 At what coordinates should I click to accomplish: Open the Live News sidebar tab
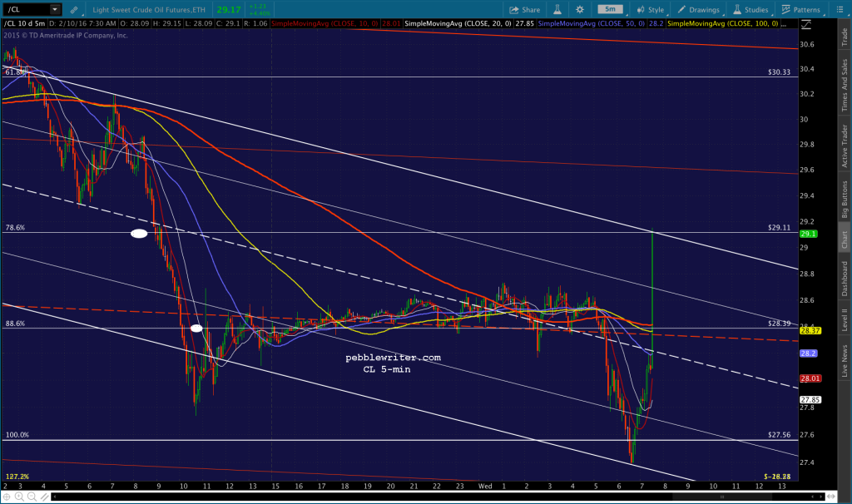tap(845, 361)
